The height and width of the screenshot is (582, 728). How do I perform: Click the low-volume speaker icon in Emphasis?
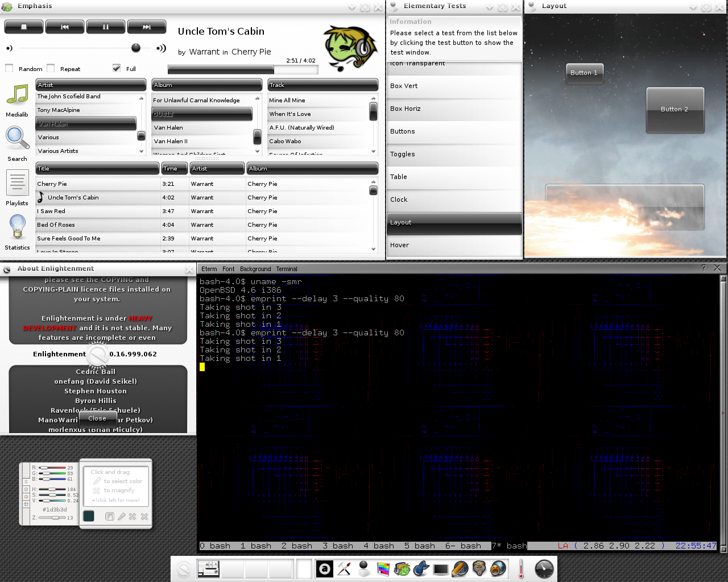[9, 48]
